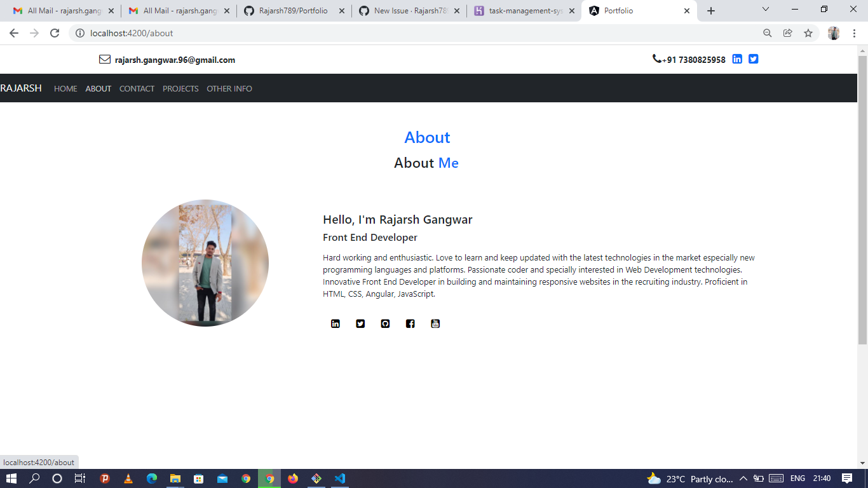Click the envelope email icon in header
Viewport: 868px width, 488px height.
[x=105, y=59]
